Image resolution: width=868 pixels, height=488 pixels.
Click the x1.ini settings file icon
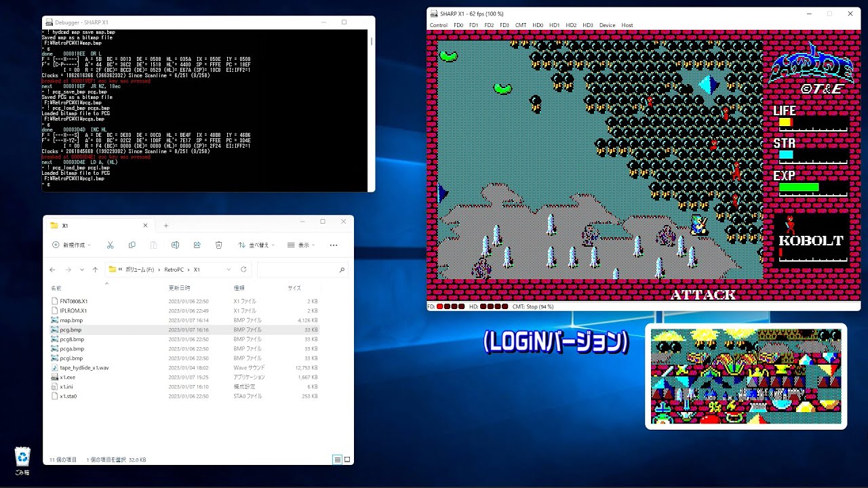(x=55, y=386)
